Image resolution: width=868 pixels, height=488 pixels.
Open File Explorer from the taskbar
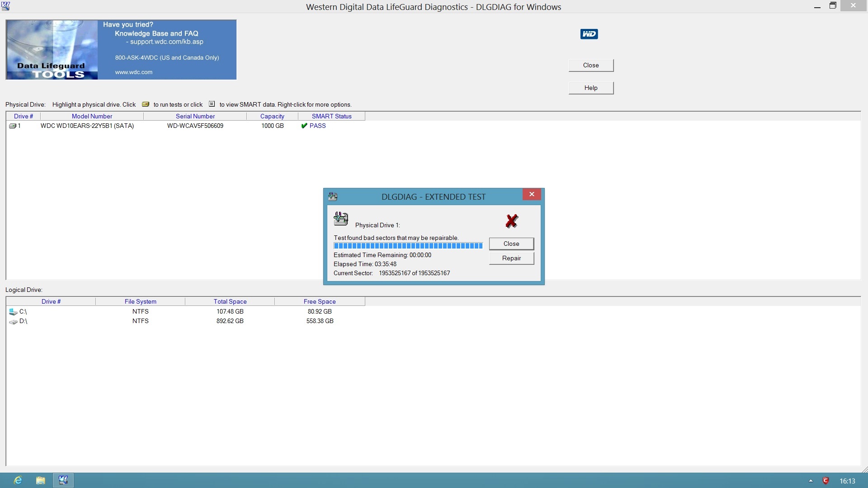click(x=41, y=480)
